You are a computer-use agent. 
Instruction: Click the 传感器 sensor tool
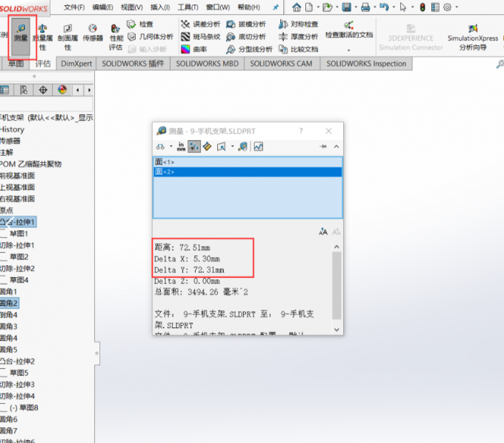tap(93, 33)
